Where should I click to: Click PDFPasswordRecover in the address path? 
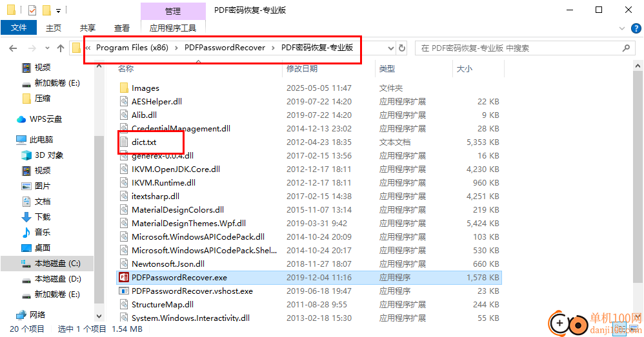pos(225,48)
